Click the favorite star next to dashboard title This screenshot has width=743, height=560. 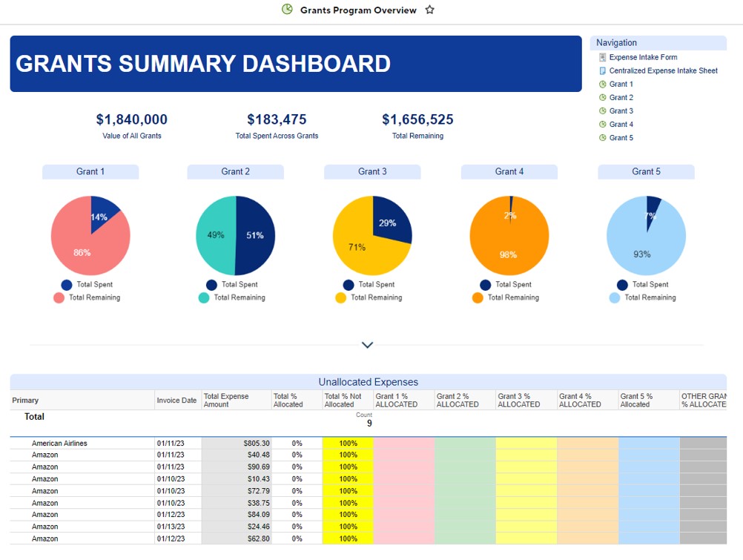(x=430, y=10)
